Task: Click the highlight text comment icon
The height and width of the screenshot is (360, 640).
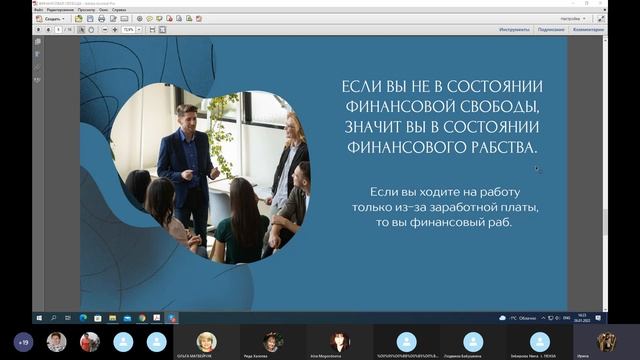Action: pos(159,19)
